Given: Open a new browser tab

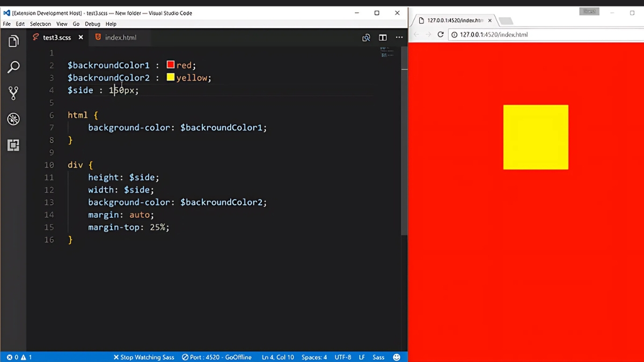Looking at the screenshot, I should coord(506,21).
